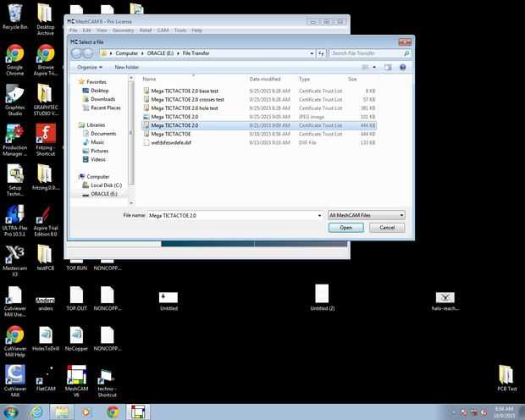This screenshot has height=420, width=525.
Task: Click the Back arrow in Select a file dialog
Action: coord(76,53)
